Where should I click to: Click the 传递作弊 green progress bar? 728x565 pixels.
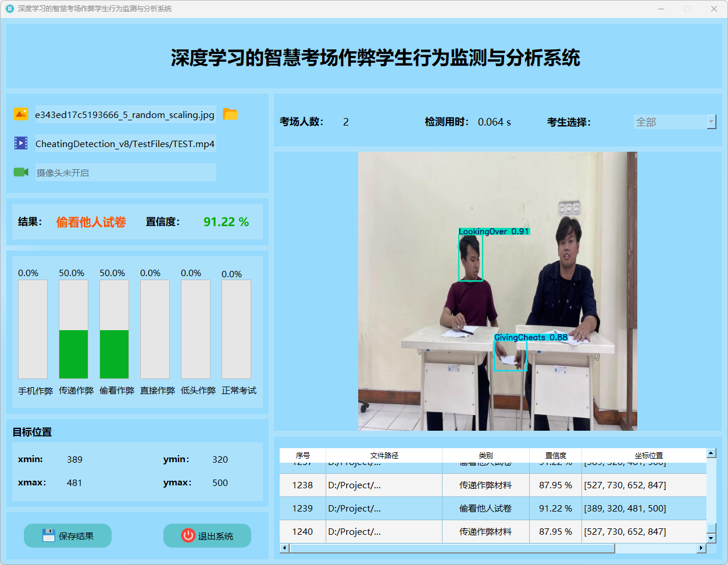coord(73,354)
